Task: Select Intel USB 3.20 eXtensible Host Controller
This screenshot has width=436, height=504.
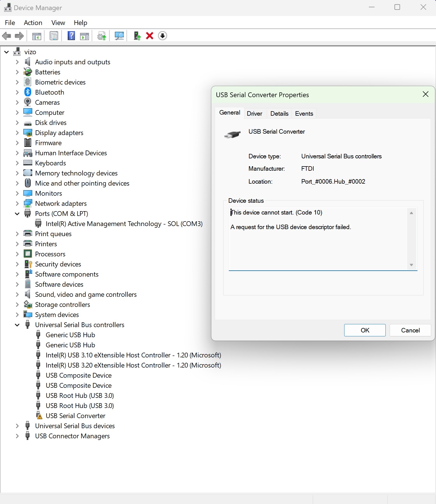Action: [x=133, y=365]
